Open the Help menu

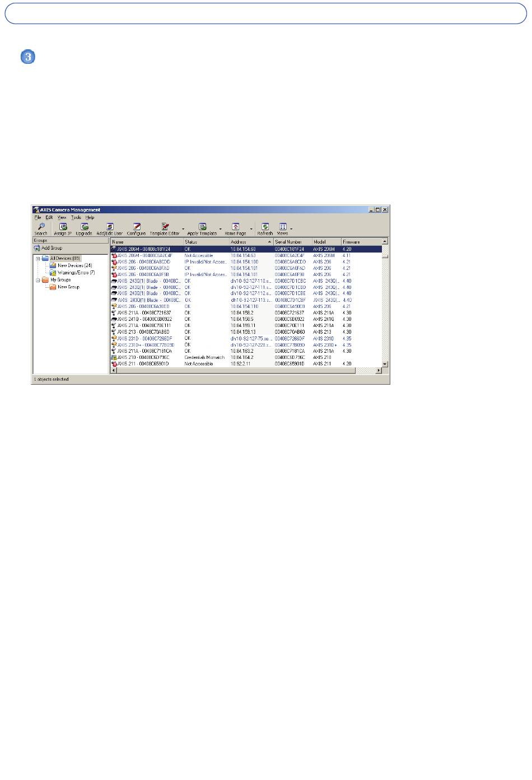pyautogui.click(x=90, y=217)
